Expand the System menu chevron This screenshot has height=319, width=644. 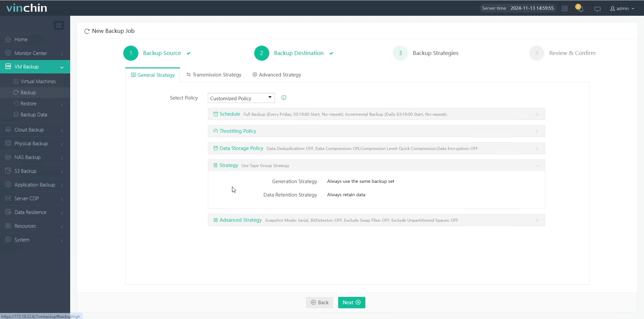(x=62, y=241)
